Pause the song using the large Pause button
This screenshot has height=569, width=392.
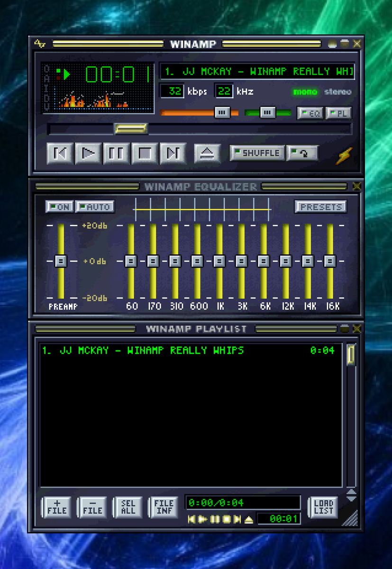pos(116,153)
